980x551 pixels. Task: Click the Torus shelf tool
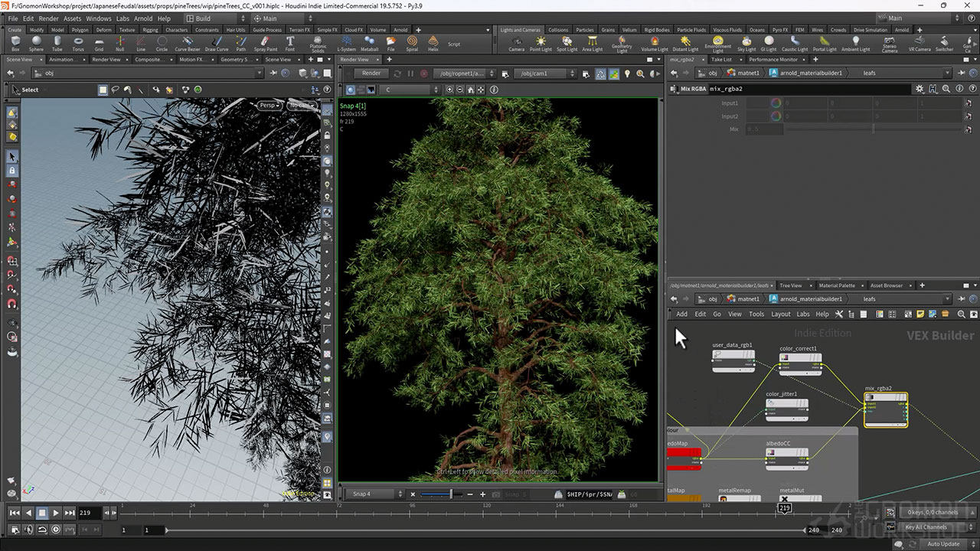tap(78, 44)
